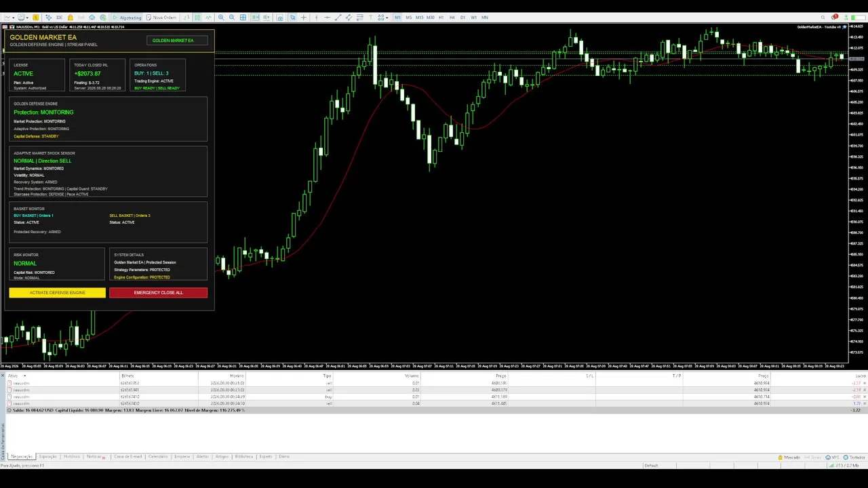
Task: Open the Experts tab
Action: 265,457
